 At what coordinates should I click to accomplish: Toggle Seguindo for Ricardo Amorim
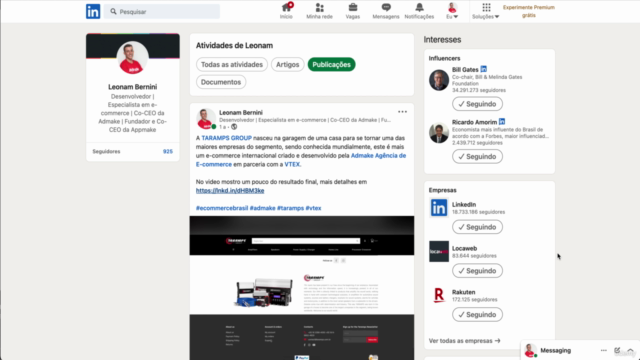(477, 156)
